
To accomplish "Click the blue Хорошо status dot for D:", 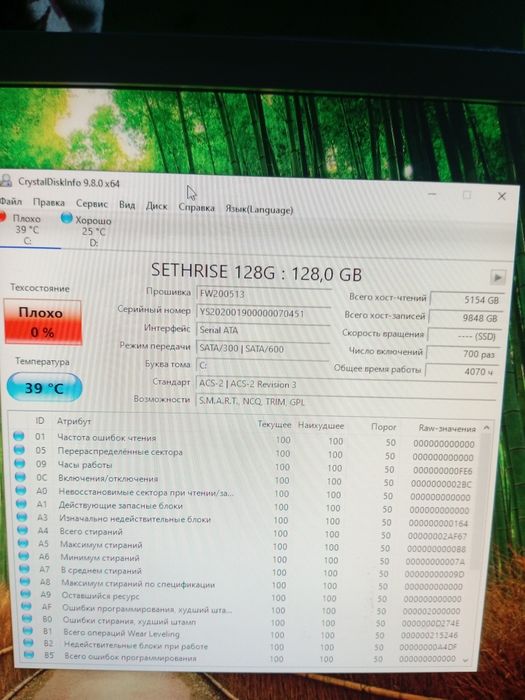I will point(67,218).
